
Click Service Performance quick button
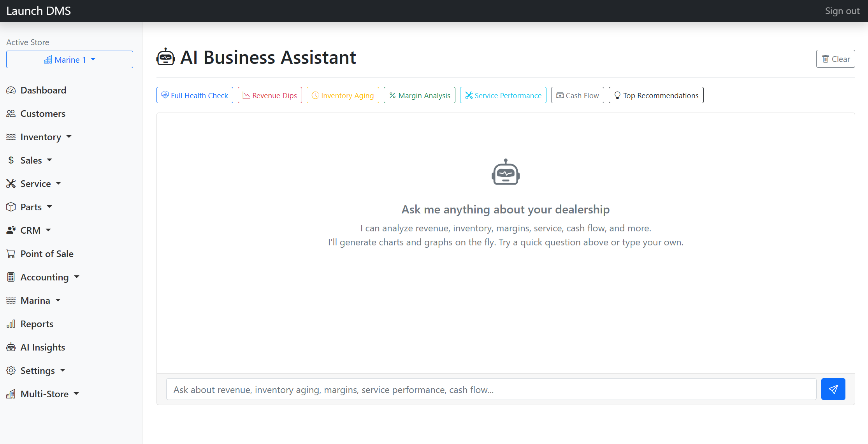(503, 95)
